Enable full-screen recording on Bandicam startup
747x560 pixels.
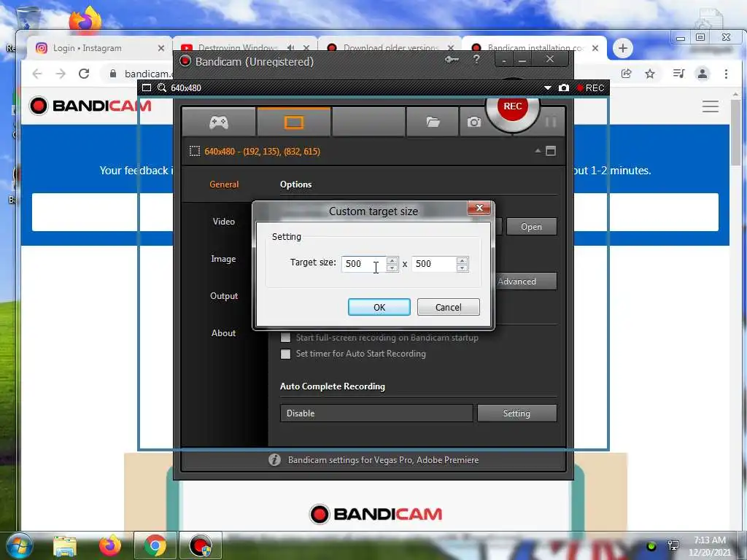pyautogui.click(x=285, y=338)
